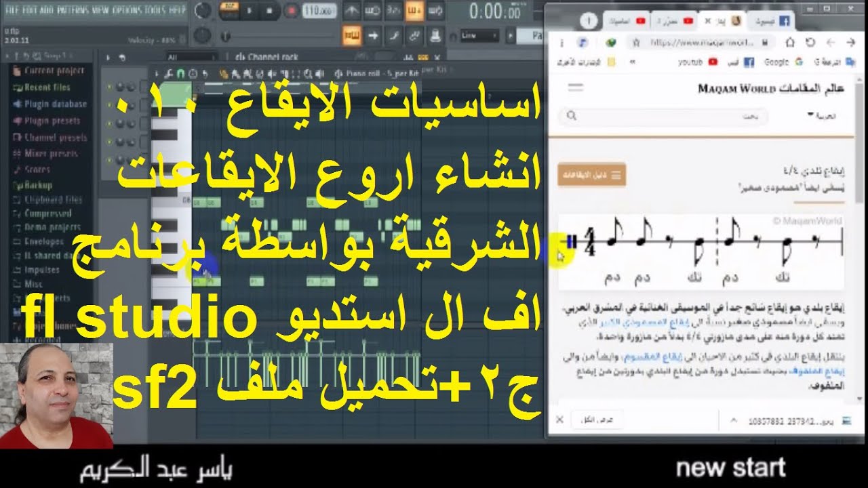Expand Current project in browser

48,70
